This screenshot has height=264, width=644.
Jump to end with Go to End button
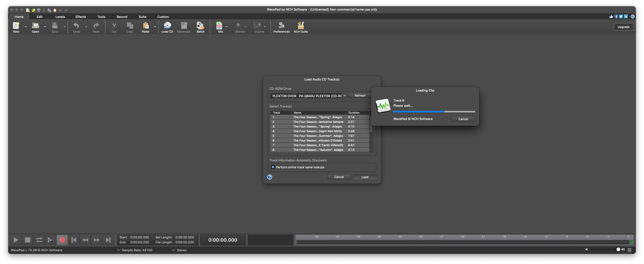108,240
